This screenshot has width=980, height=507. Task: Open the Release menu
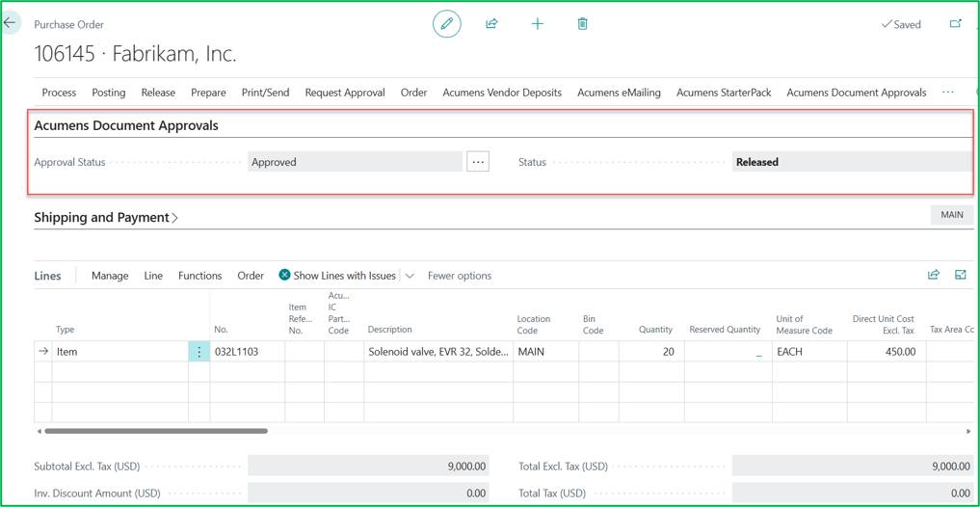(x=158, y=93)
